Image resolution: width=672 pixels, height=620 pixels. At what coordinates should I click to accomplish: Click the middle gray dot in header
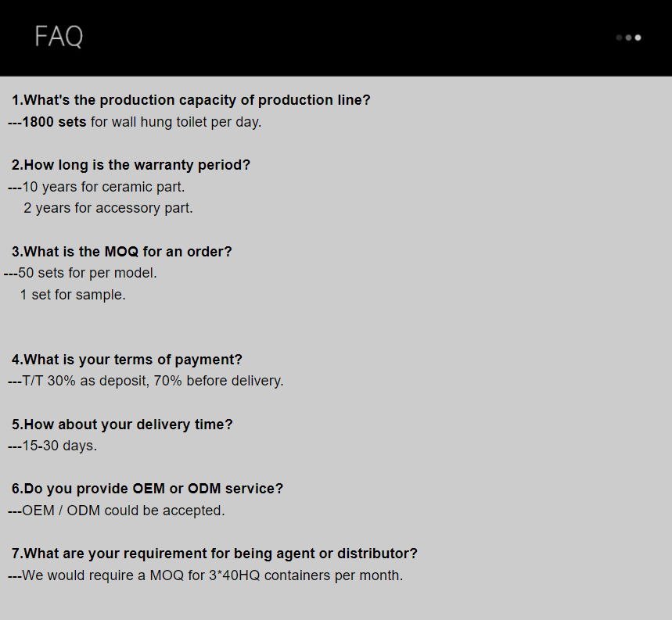pos(628,38)
